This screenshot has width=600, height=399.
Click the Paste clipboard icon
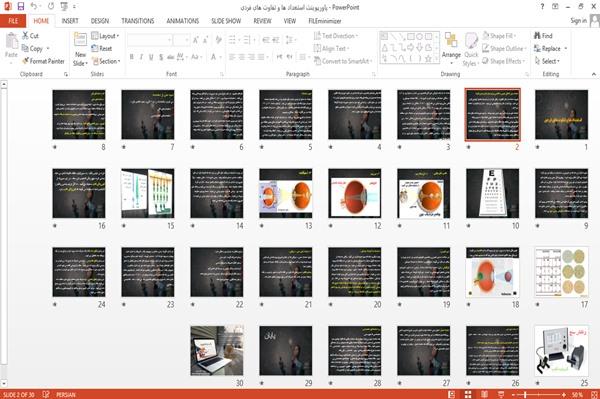click(11, 41)
